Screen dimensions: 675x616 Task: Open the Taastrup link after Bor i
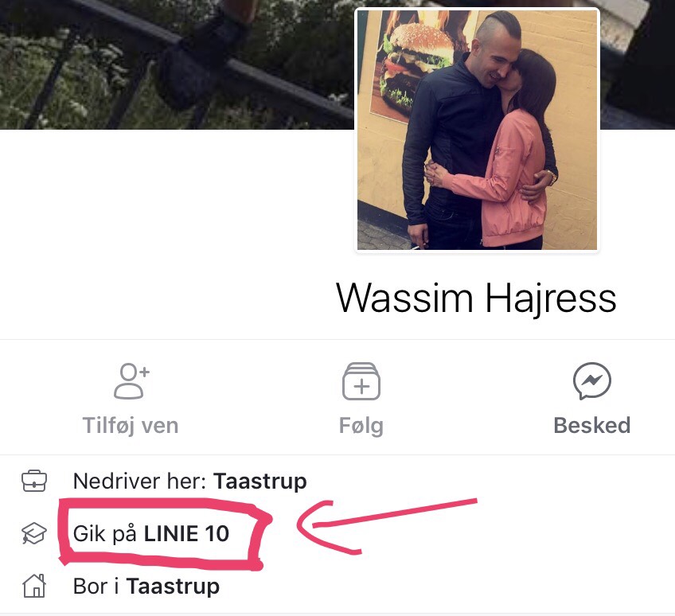pyautogui.click(x=173, y=587)
